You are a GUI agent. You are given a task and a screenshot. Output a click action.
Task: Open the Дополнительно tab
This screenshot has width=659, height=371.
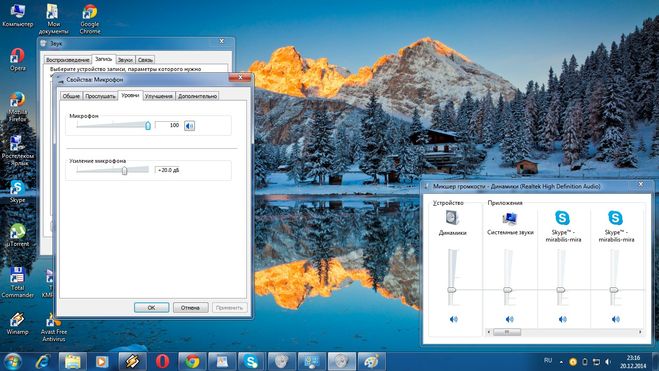pos(197,96)
